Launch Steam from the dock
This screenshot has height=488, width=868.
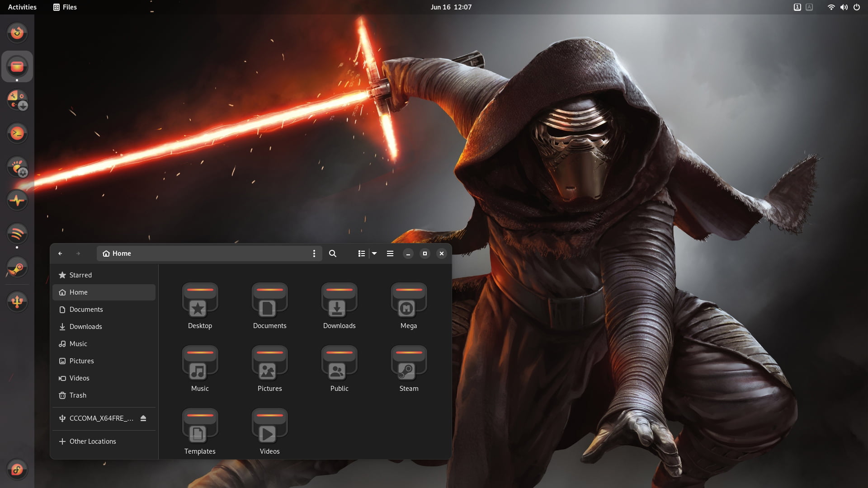[x=17, y=267]
